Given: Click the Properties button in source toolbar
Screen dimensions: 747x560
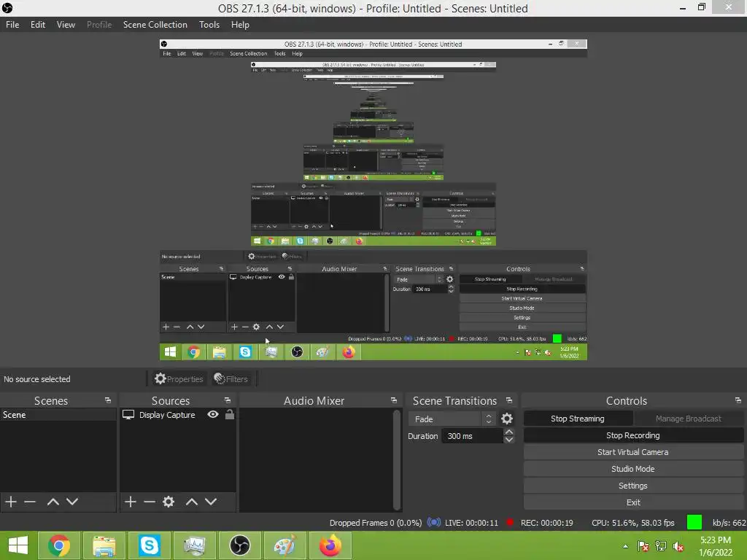Looking at the screenshot, I should pos(179,378).
